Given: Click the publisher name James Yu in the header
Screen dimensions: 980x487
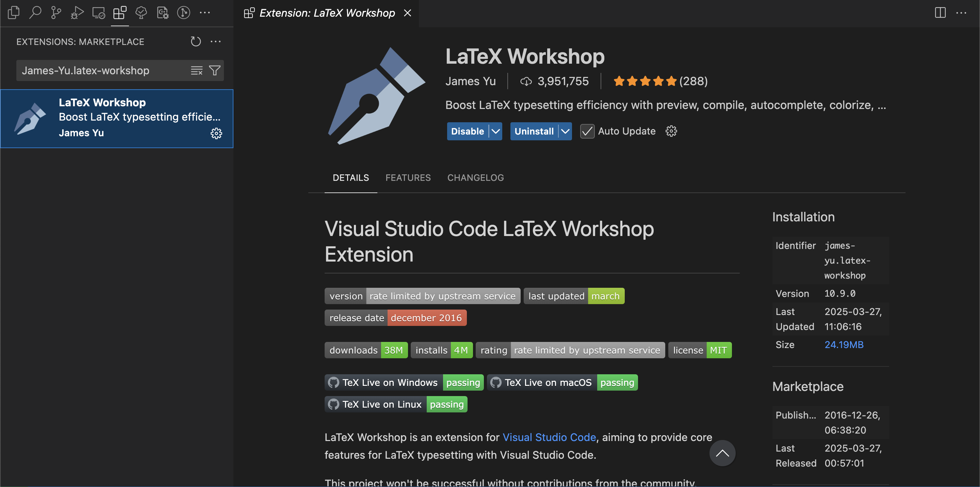Looking at the screenshot, I should pos(470,81).
